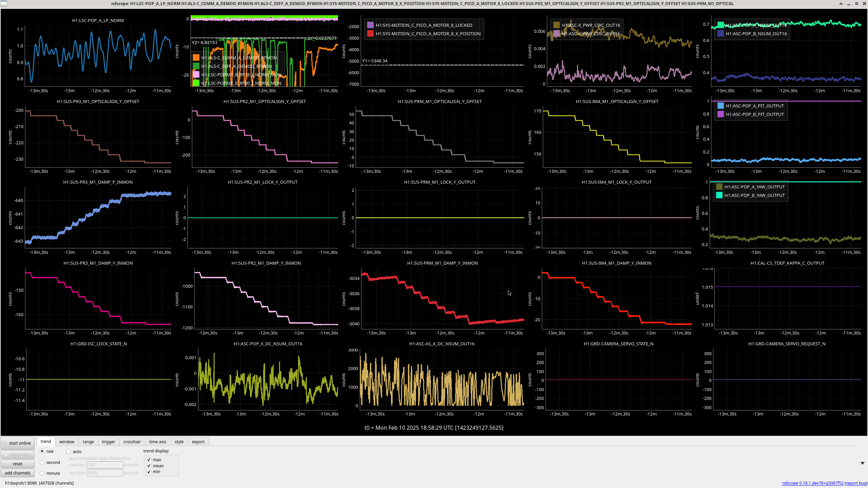The image size is (868, 488).
Task: Click the ASC-POP_A_PIT_OUTPUT legend swatch
Action: 721,106
